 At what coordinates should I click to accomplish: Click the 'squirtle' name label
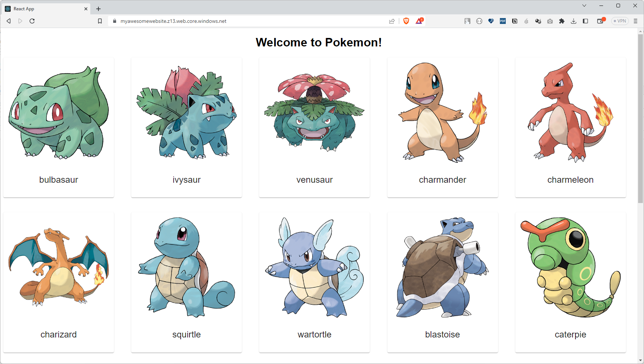(187, 335)
